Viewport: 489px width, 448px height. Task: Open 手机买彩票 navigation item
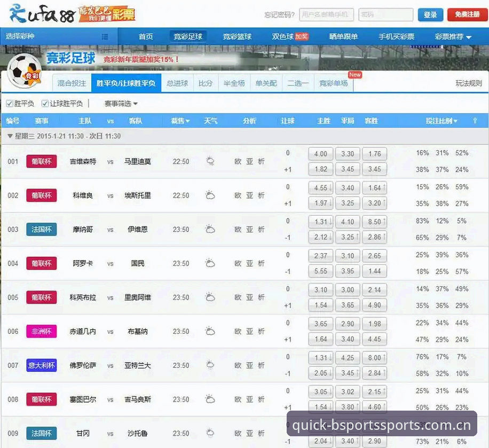pyautogui.click(x=396, y=36)
